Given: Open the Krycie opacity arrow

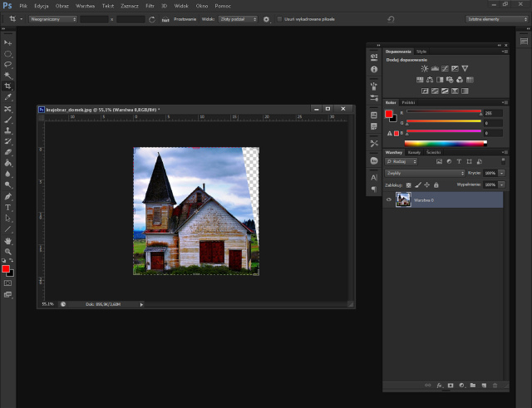Looking at the screenshot, I should tap(501, 173).
